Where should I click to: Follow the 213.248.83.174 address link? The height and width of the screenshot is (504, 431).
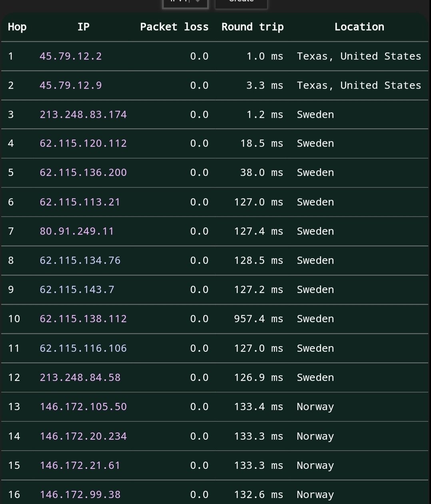[x=83, y=115]
